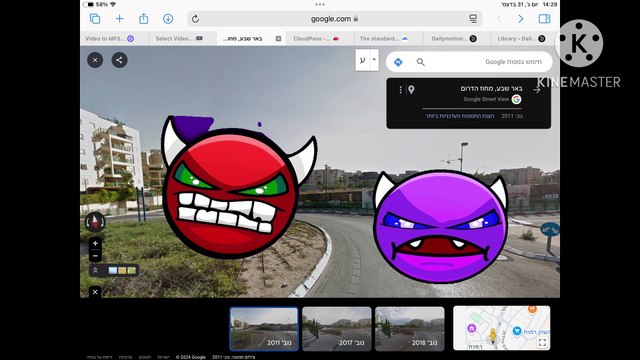Open the Safari tab overview icon
Image resolution: width=640 pixels, height=360 pixels.
(95, 19)
